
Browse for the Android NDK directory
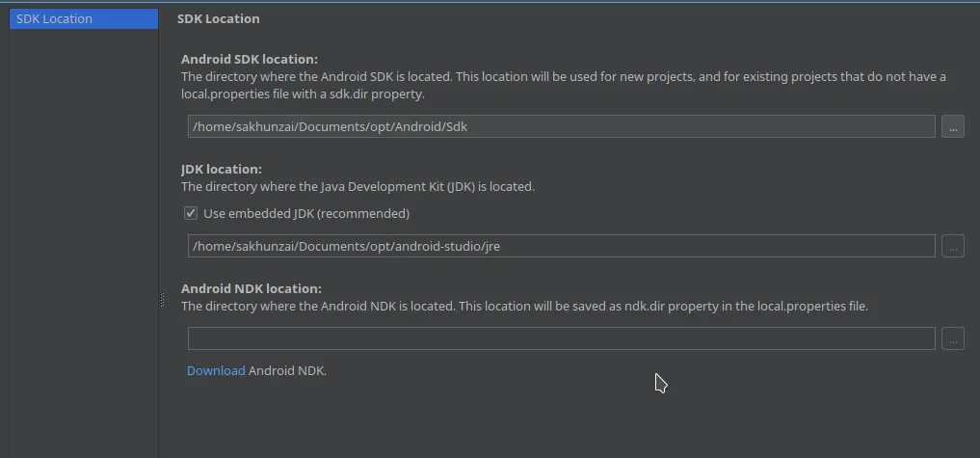pos(952,338)
